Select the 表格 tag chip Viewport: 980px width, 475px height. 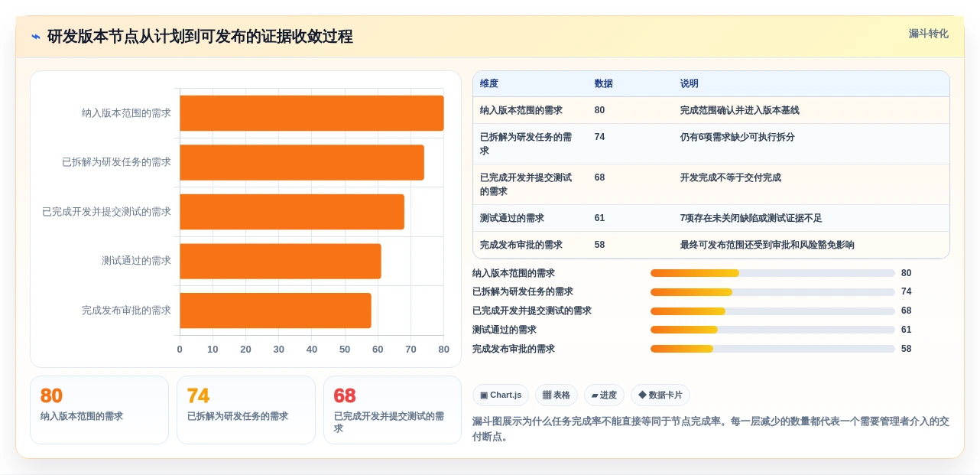[556, 395]
